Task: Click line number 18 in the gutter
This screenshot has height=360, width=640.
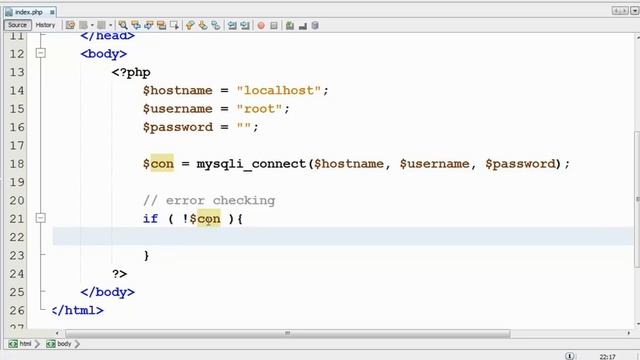Action: pyautogui.click(x=17, y=164)
